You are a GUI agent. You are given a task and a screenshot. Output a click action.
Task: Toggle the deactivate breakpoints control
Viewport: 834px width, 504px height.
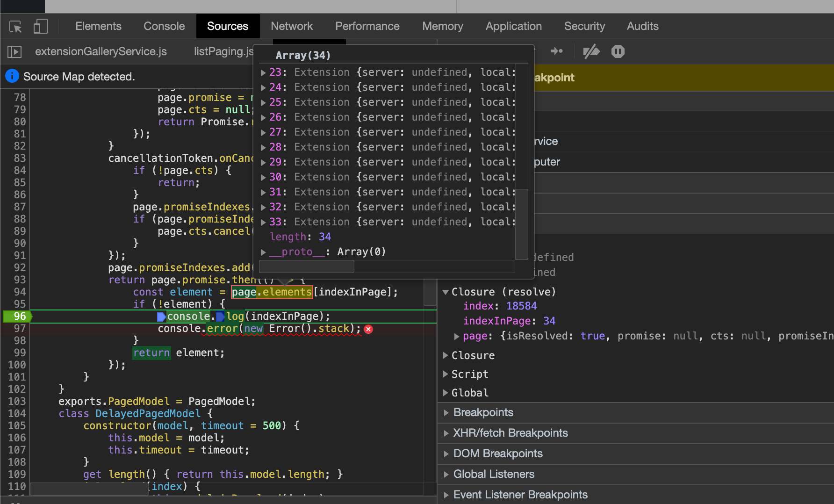point(591,51)
